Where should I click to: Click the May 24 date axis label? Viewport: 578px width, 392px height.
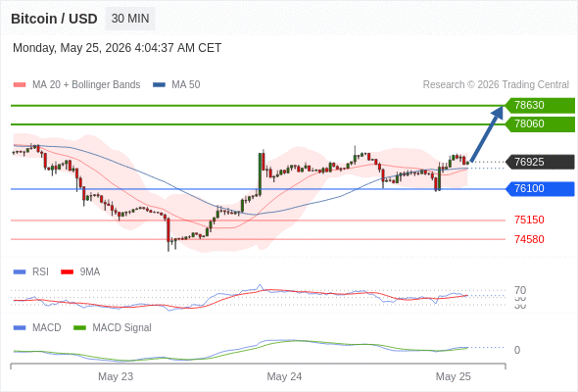click(x=284, y=376)
